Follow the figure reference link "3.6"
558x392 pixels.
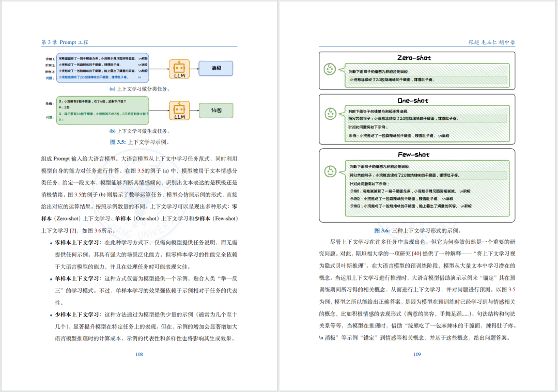(98, 230)
